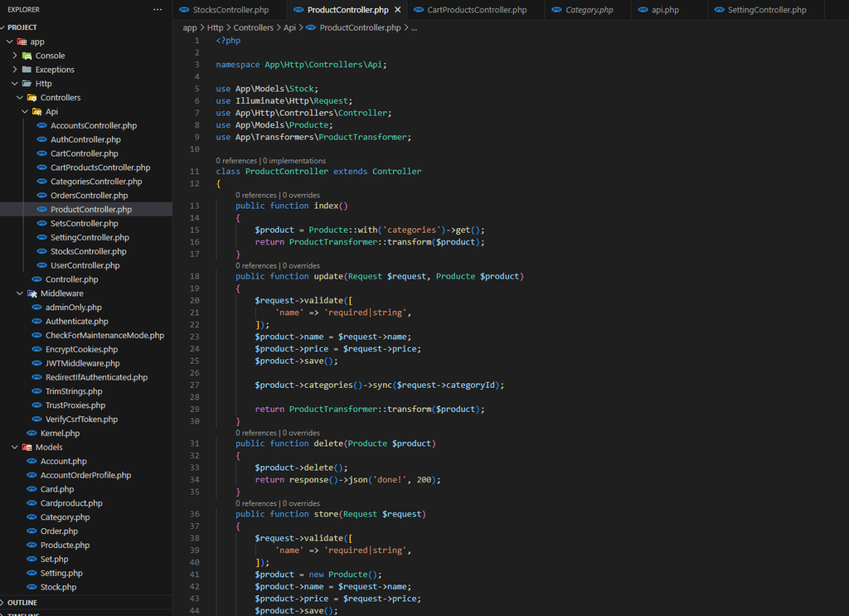Viewport: 849px width, 616px height.
Task: Close the ProductController.php tab
Action: (398, 10)
